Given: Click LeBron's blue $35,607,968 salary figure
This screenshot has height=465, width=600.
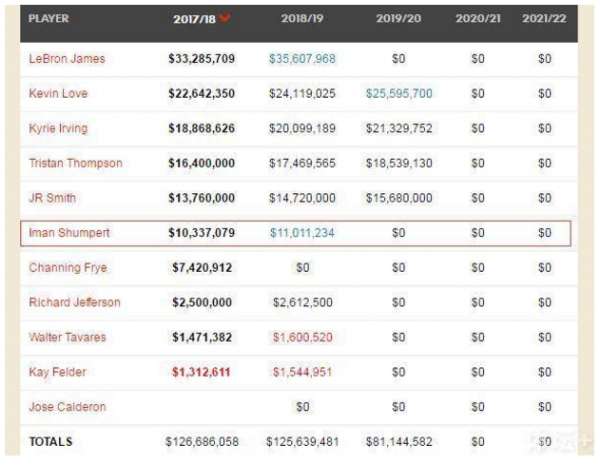Looking at the screenshot, I should point(302,59).
